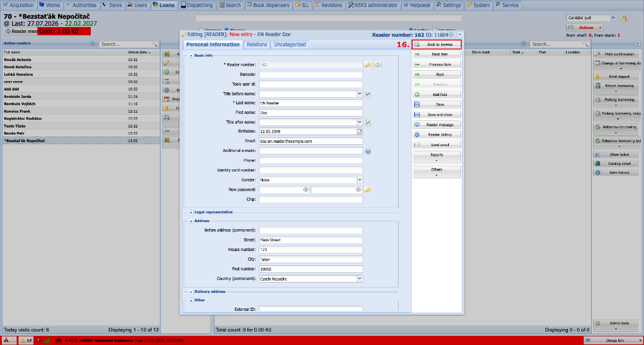644x345 pixels.
Task: Click Print deposit in right panel
Action: pyautogui.click(x=616, y=77)
